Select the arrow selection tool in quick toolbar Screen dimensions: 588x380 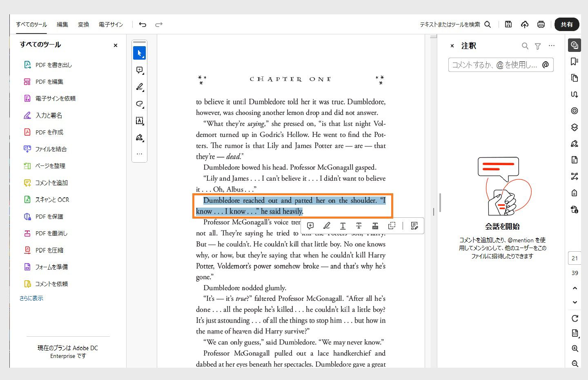pos(139,53)
